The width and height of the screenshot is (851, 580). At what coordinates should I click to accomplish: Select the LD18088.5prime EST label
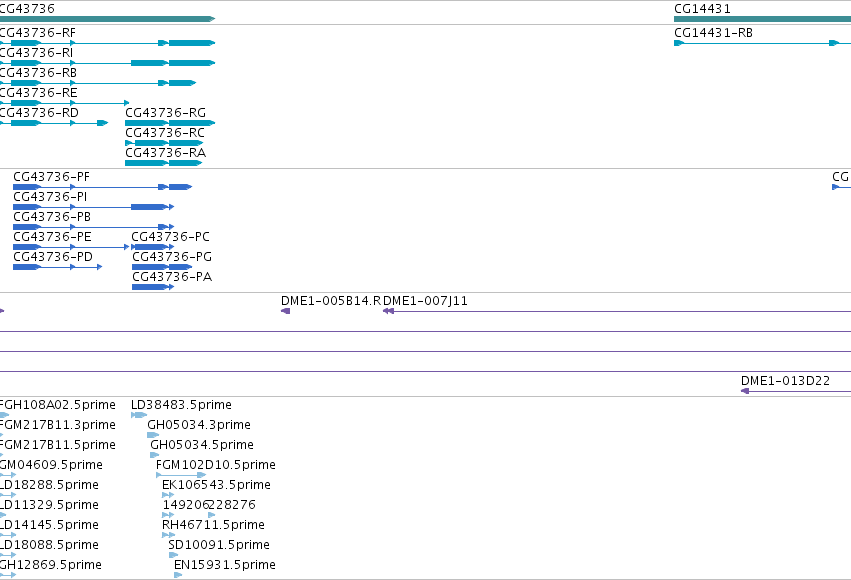(49, 545)
